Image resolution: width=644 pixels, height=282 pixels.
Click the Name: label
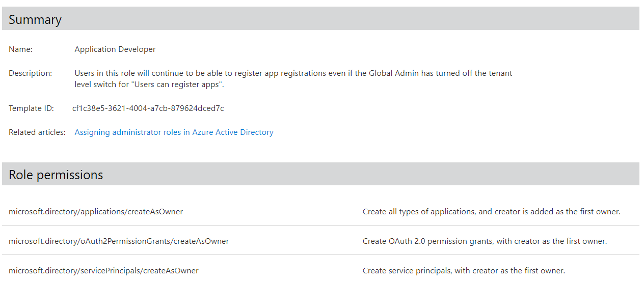(20, 49)
